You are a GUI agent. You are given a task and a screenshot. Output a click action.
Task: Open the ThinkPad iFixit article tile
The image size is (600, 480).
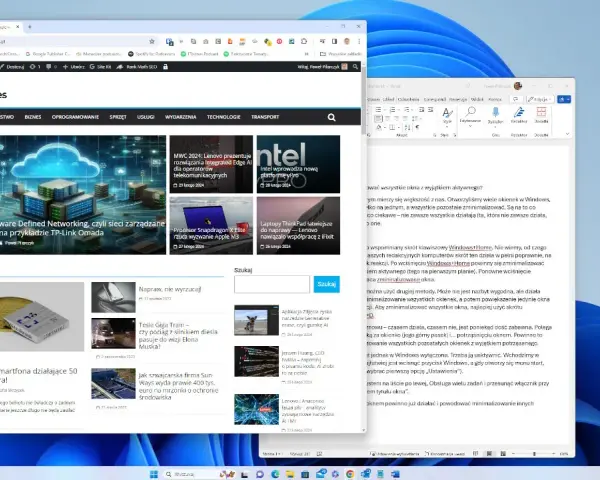coord(298,225)
